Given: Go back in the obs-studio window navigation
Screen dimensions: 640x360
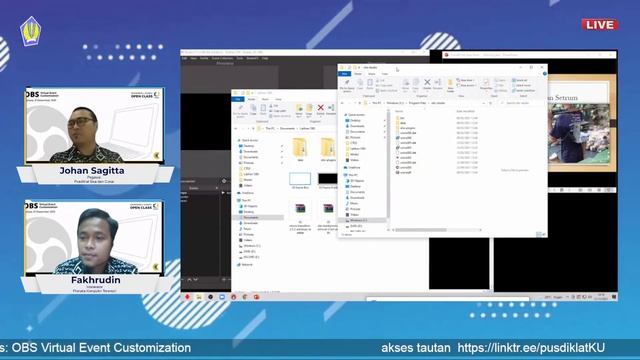Looking at the screenshot, I should [342, 103].
